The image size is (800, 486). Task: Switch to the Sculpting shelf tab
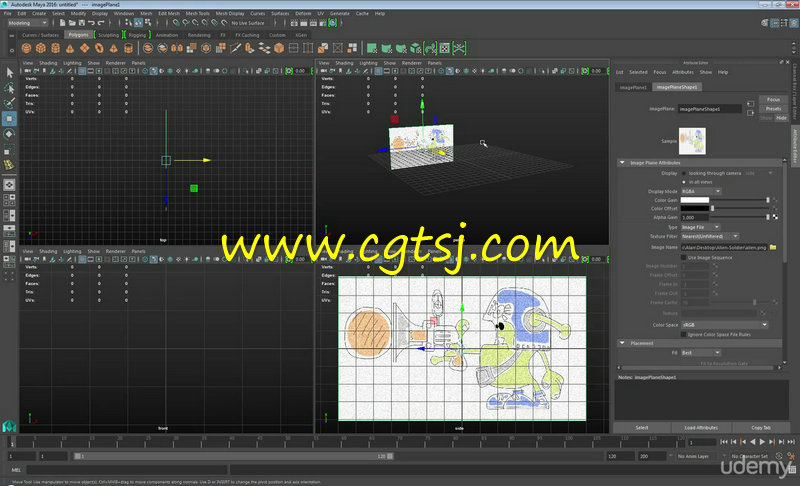[x=108, y=35]
